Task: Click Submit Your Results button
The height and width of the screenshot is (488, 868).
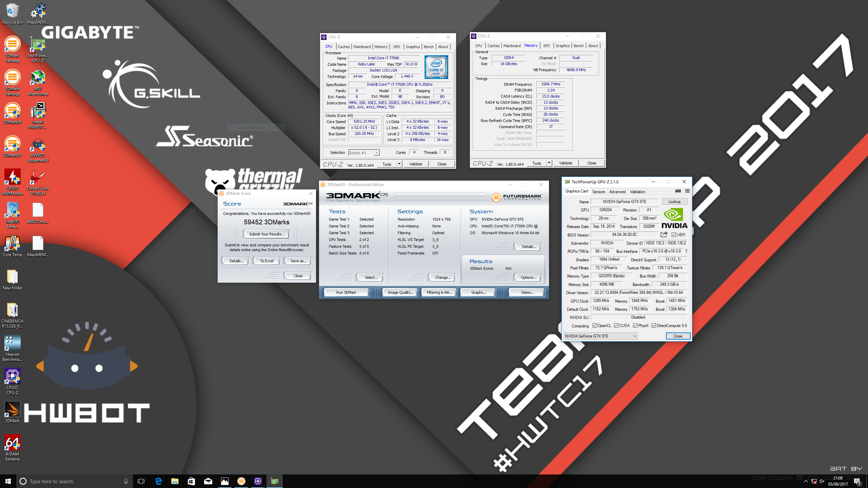Action: (267, 234)
